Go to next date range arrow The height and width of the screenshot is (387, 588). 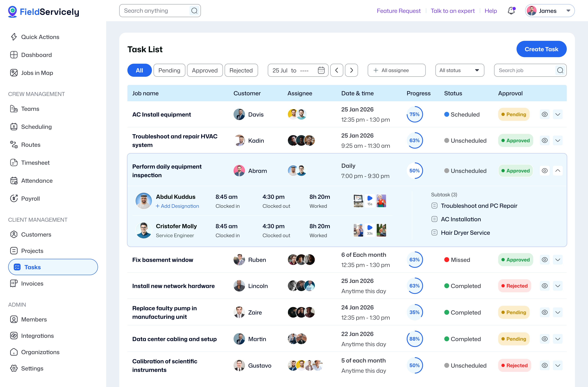point(351,70)
